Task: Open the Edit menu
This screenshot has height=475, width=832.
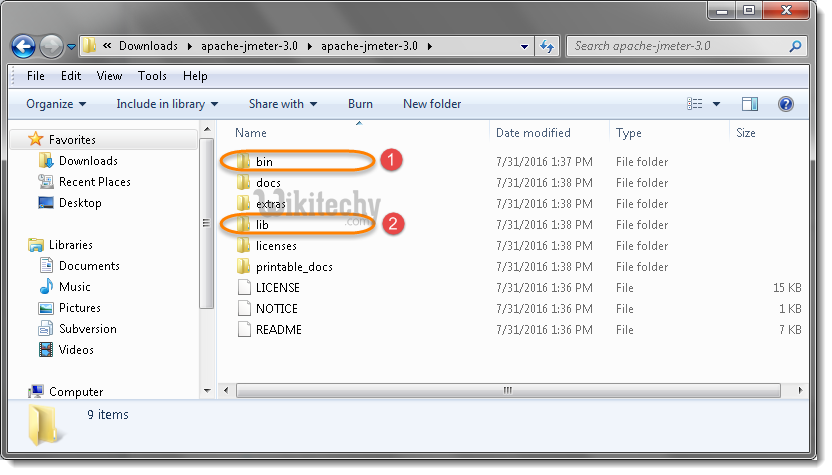Action: tap(71, 76)
